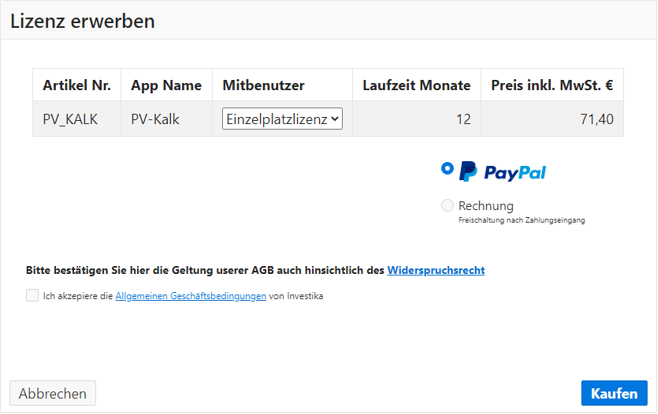
Task: Click the Lizenz erwerben dialog title
Action: pos(83,21)
